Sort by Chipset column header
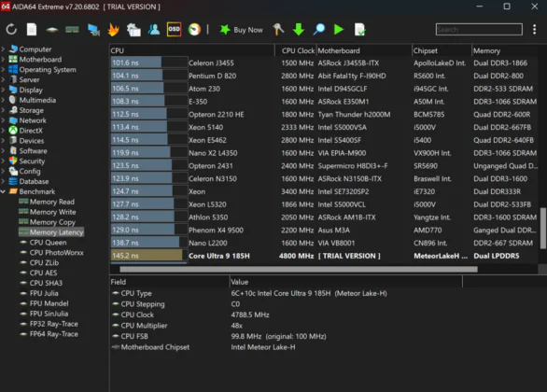The image size is (547, 392). 442,50
